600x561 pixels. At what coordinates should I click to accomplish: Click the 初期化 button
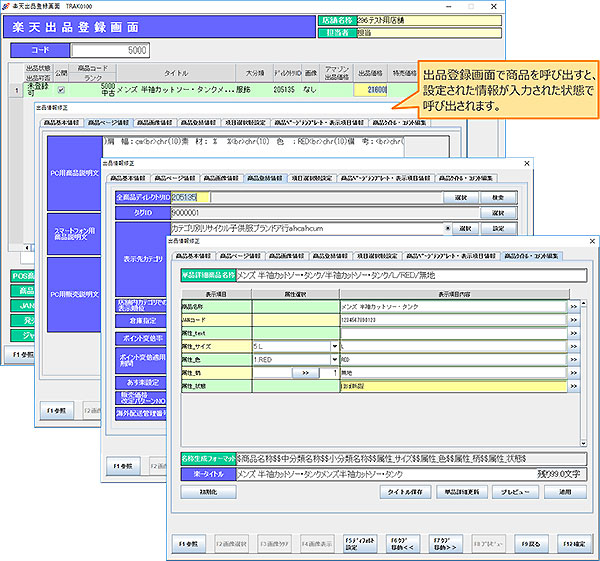coord(208,492)
